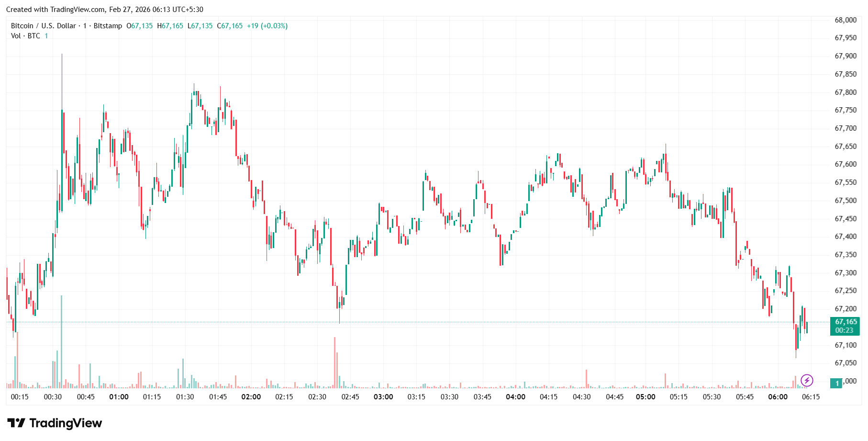Click the 67,100 price scale label
868x441 pixels.
click(846, 345)
